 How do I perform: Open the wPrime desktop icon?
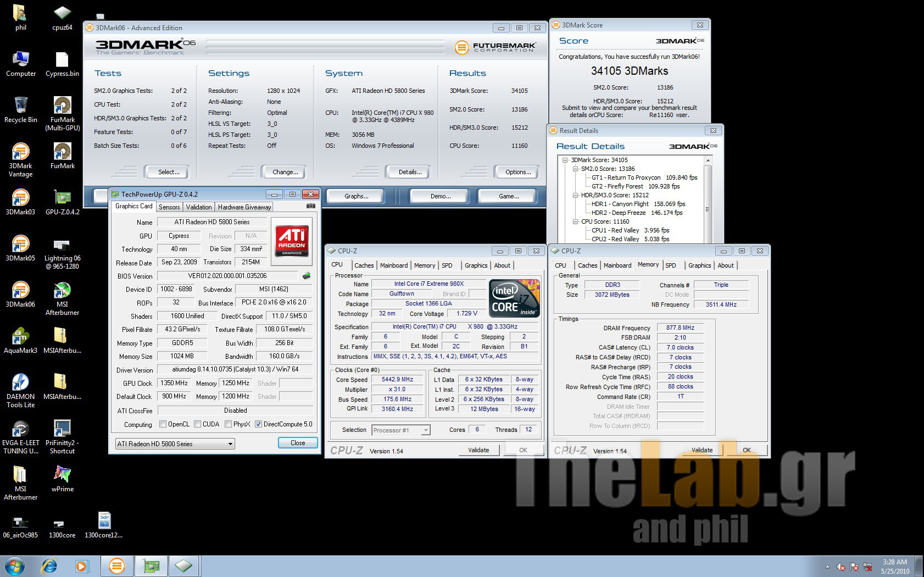pos(63,475)
